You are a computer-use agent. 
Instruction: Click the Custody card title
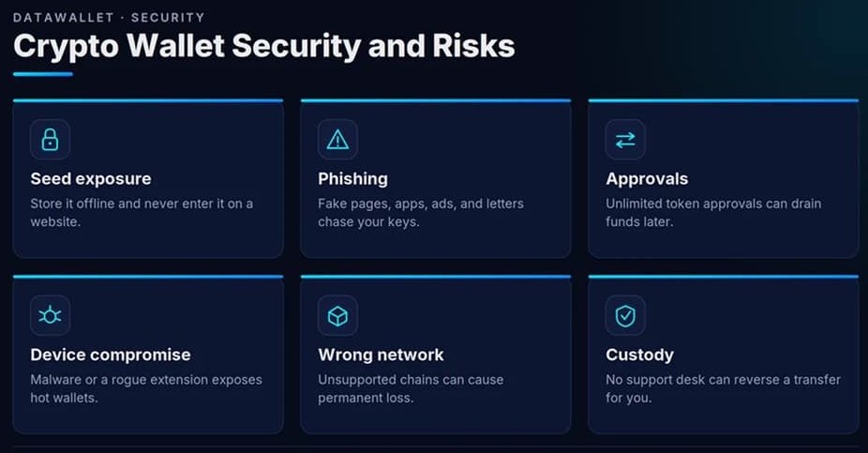[639, 355]
